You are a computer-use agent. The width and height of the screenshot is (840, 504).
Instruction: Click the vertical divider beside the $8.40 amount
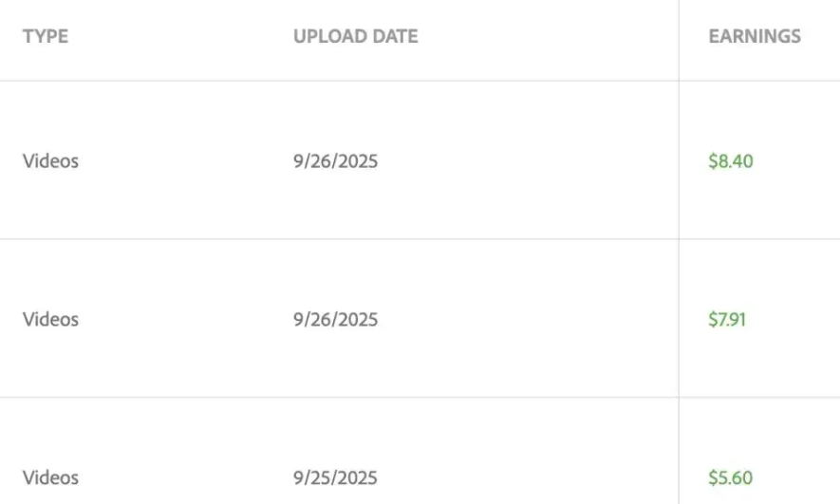click(x=679, y=161)
